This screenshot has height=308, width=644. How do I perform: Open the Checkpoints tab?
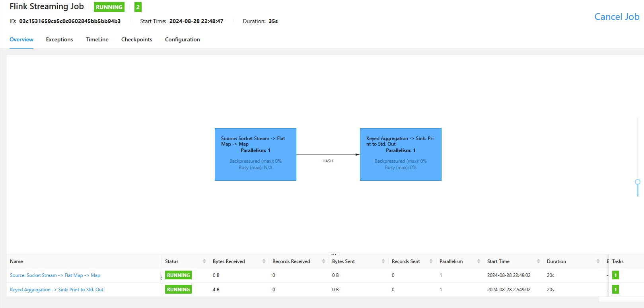point(137,39)
